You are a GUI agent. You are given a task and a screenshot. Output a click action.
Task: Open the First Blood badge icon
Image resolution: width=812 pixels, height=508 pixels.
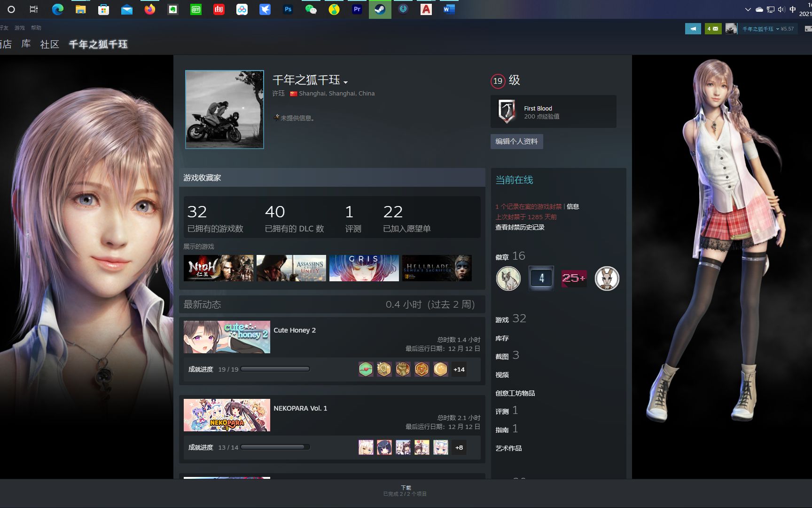click(x=507, y=111)
